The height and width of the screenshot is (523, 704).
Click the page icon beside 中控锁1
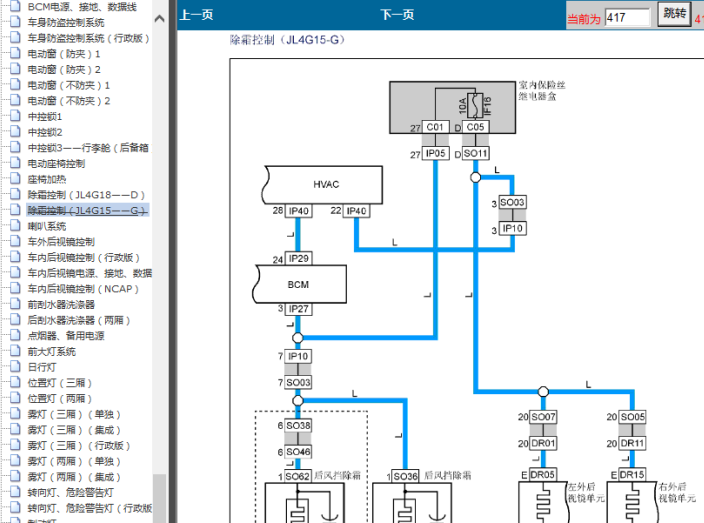(15, 117)
